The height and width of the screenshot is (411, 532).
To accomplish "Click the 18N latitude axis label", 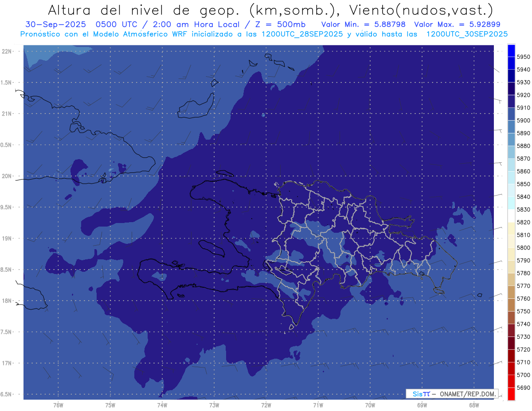I will click(7, 301).
